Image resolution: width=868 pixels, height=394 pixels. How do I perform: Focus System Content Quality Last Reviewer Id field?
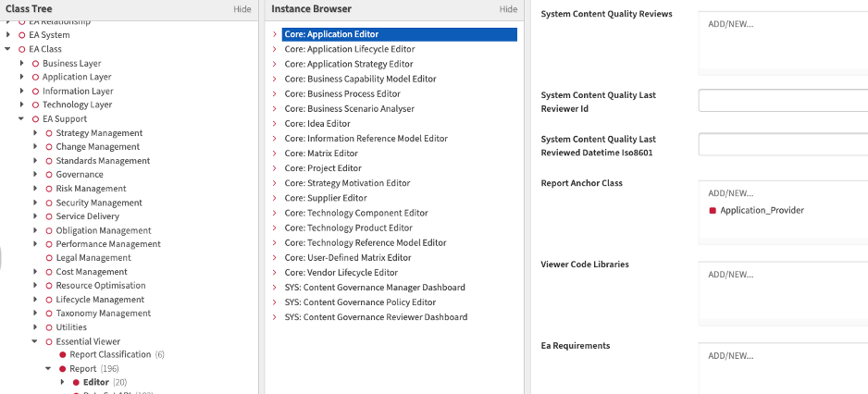pos(783,101)
